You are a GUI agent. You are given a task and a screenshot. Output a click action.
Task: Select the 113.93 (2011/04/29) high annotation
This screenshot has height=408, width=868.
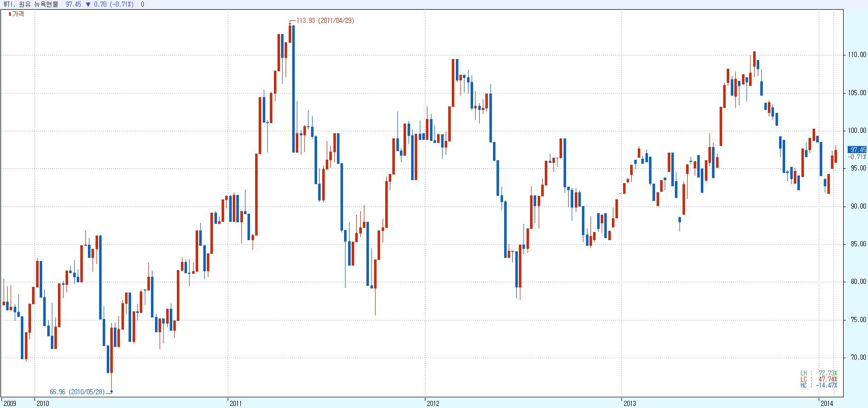pos(324,21)
